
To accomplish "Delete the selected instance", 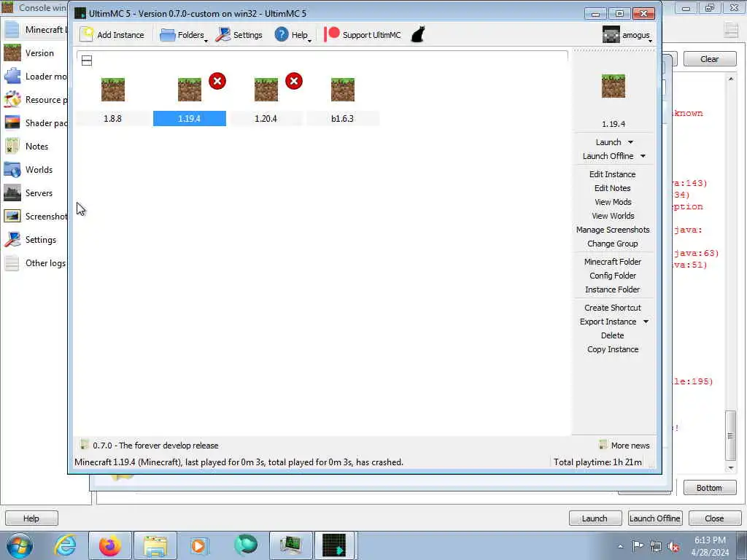I will tap(612, 335).
